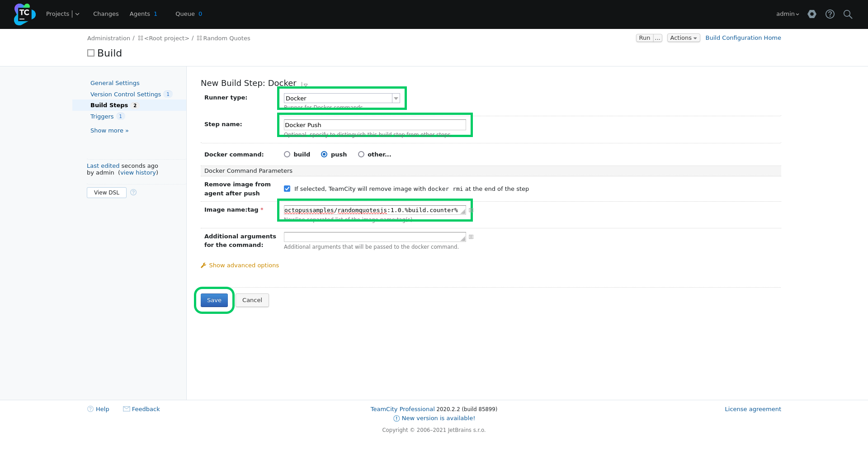868x450 pixels.
Task: Click the Build title checkbox icon
Action: [91, 53]
